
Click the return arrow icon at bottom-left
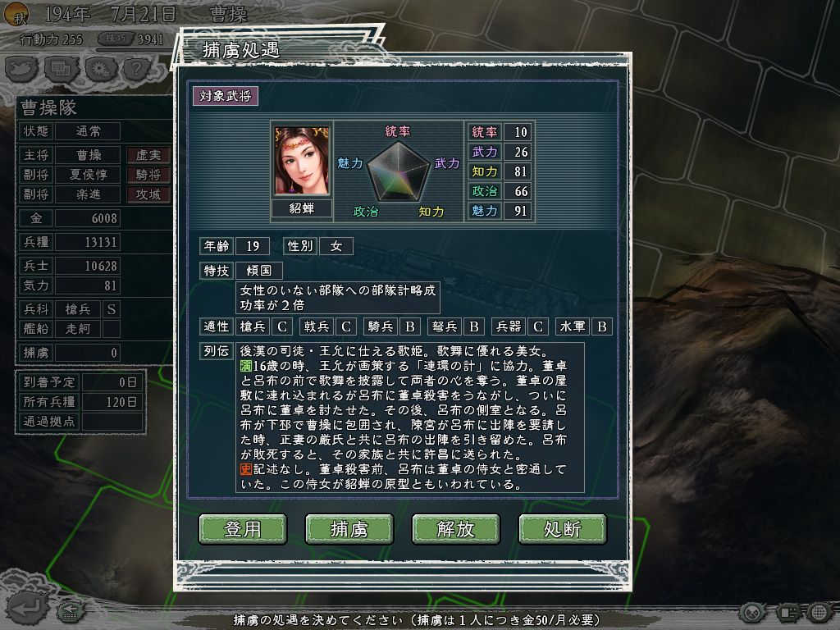25,609
